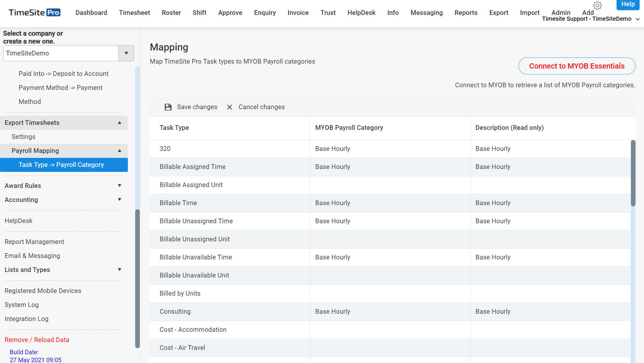Open the Roster menu
This screenshot has height=363, width=644.
tap(171, 13)
